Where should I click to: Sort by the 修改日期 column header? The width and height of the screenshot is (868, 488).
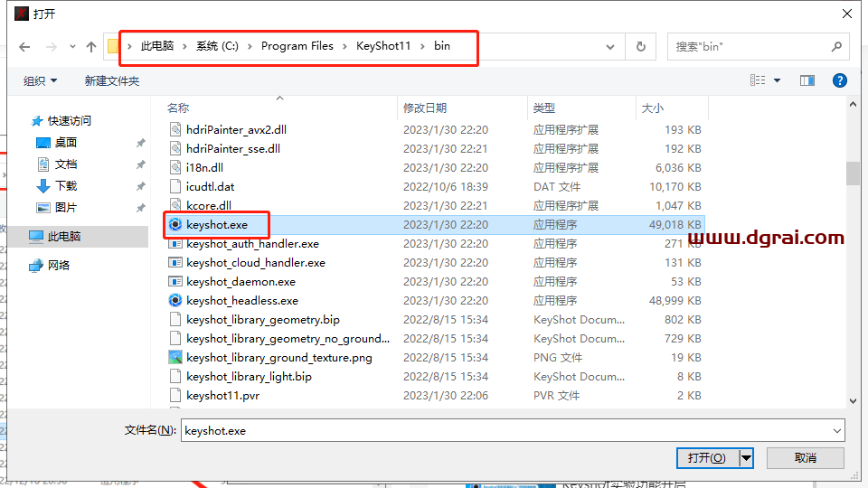(425, 108)
